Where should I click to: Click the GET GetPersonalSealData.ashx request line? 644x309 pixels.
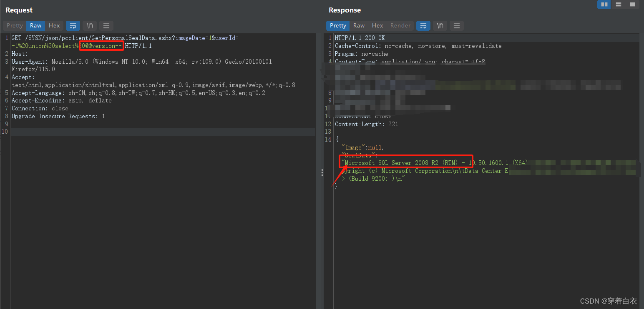click(125, 42)
